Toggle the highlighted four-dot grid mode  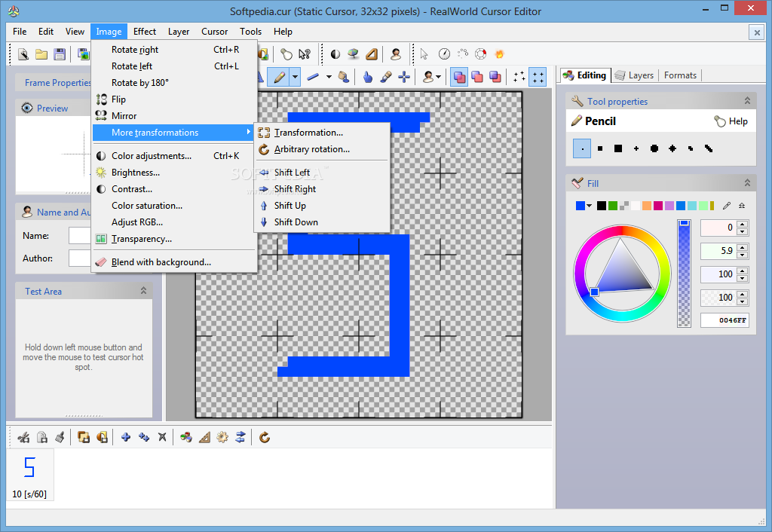[538, 78]
